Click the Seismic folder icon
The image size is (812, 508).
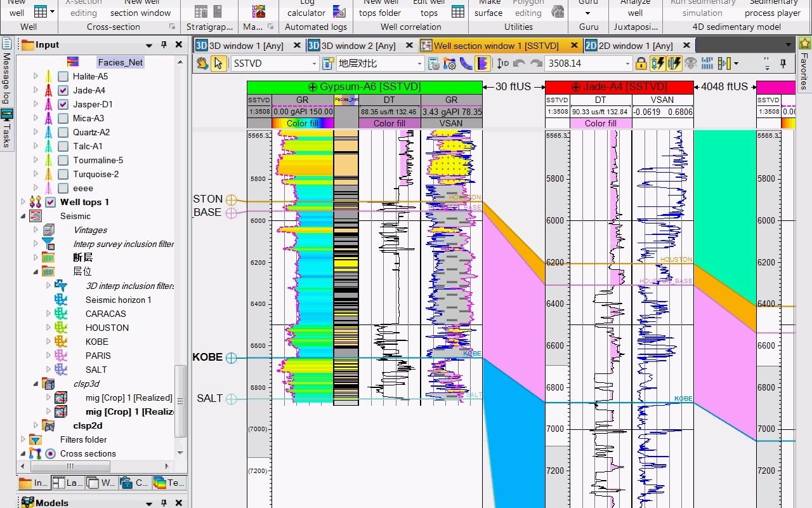(36, 216)
